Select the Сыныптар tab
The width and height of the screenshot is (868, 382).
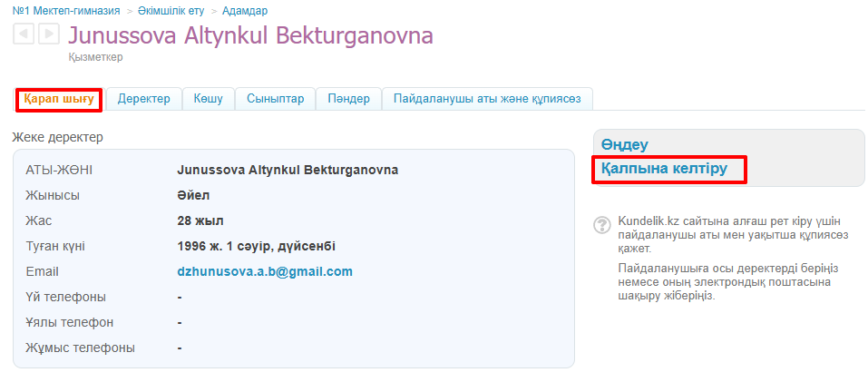(275, 99)
